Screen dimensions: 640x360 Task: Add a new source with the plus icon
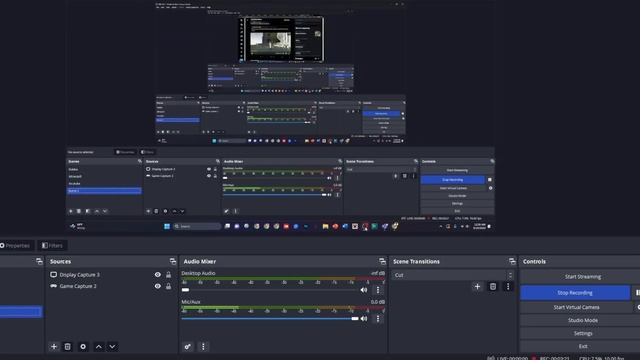pos(54,347)
